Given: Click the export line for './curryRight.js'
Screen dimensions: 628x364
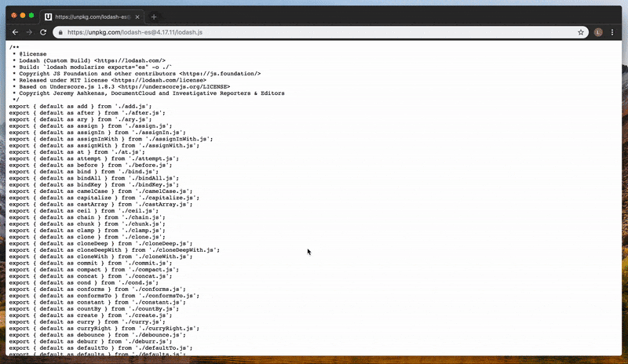Looking at the screenshot, I should coord(104,329).
